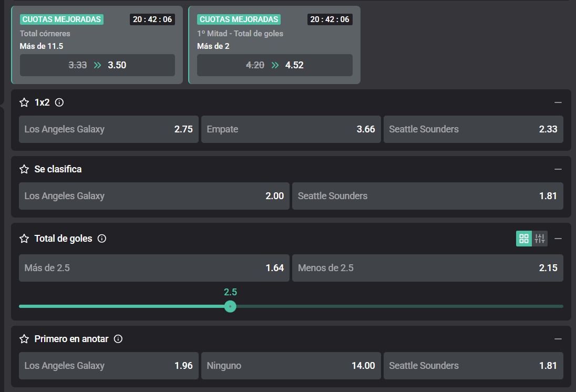Select Ninguno at 14.00
The image size is (576, 392).
pyautogui.click(x=291, y=366)
